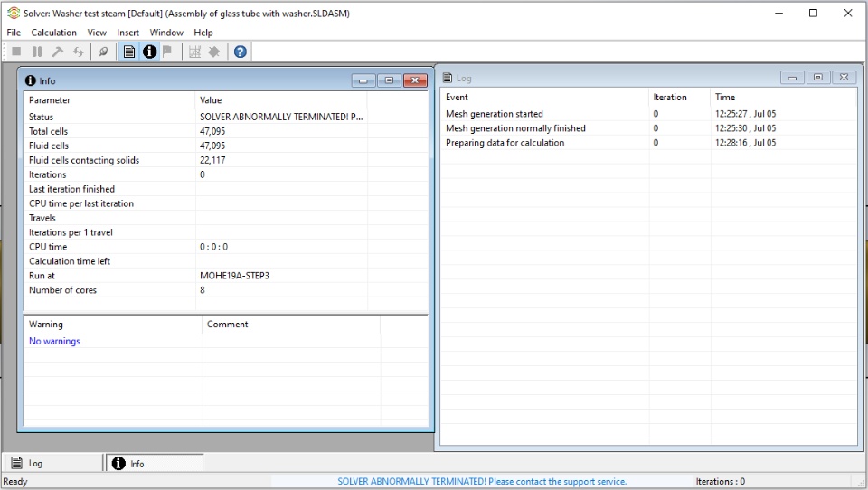Click the Pause calculation toolbar icon
This screenshot has height=490, width=868.
pyautogui.click(x=37, y=52)
